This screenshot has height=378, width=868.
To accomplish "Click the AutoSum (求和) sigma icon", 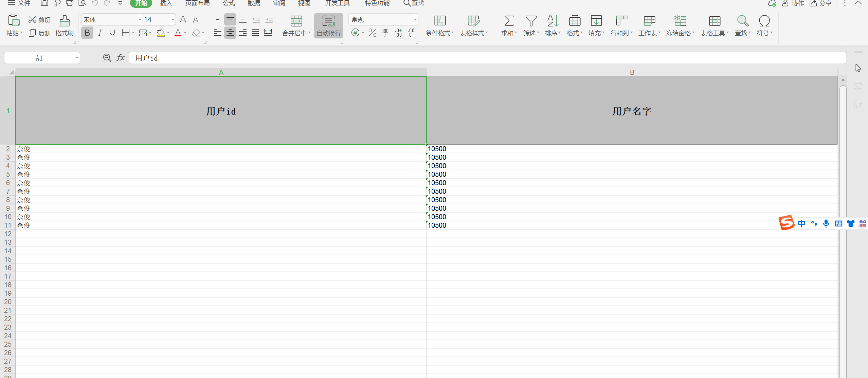I will (x=508, y=21).
